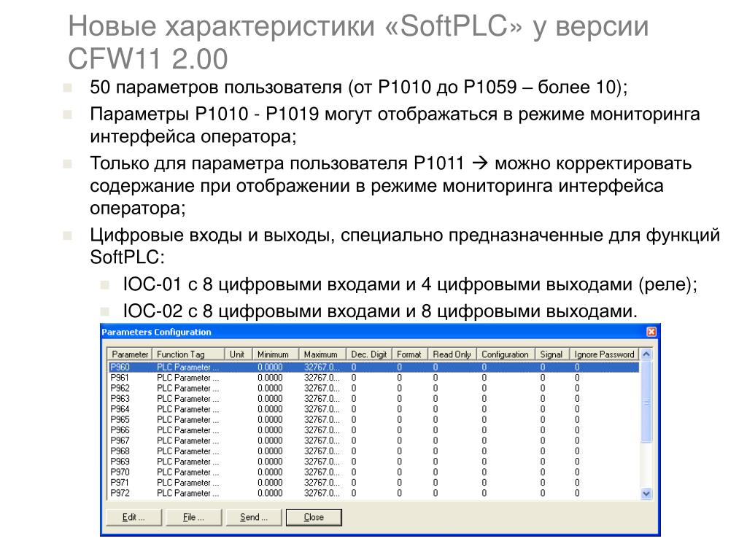The height and width of the screenshot is (560, 747).
Task: Select the P966 row
Action: [x=374, y=430]
